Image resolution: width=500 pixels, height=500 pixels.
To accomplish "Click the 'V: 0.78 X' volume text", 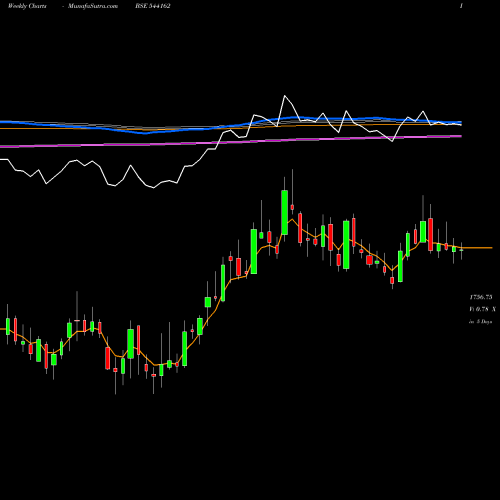I will point(482,309).
